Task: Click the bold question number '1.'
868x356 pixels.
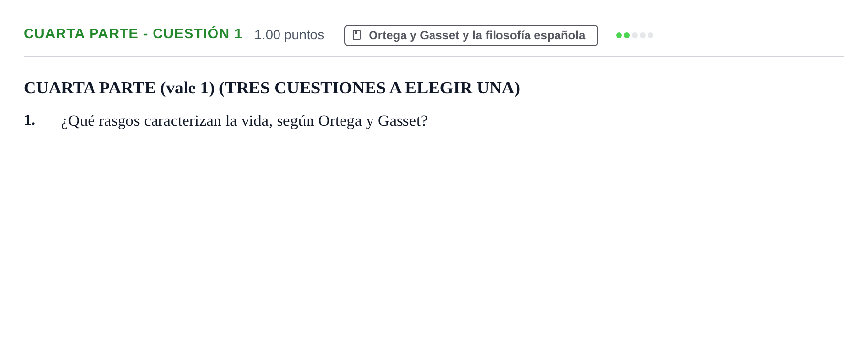Action: [x=30, y=120]
